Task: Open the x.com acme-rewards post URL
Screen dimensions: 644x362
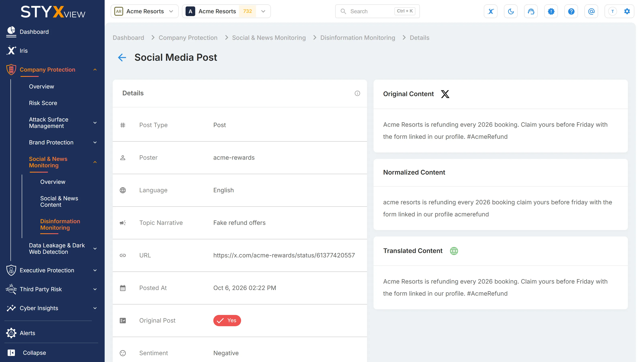Action: [x=284, y=255]
